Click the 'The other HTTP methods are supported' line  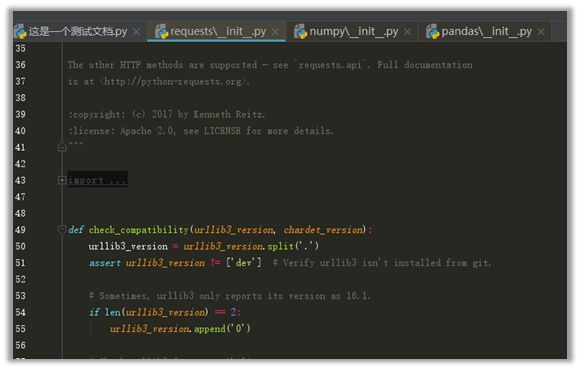(270, 65)
